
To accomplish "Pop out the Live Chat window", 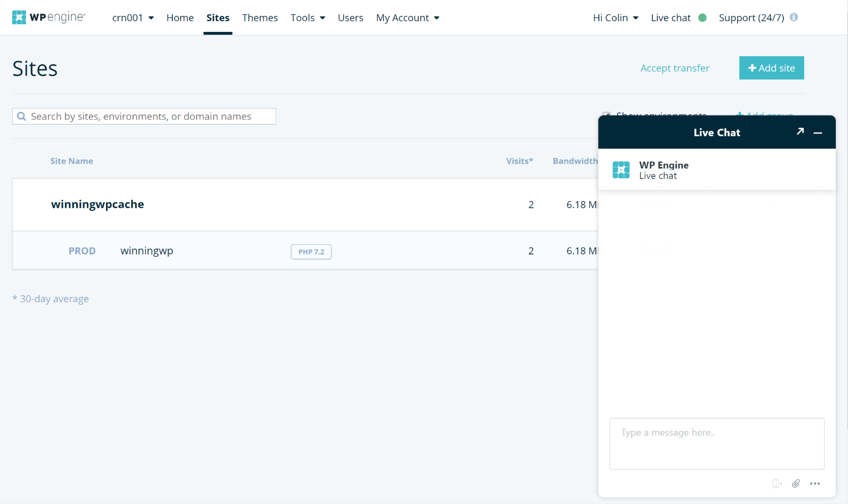I will pyautogui.click(x=800, y=131).
